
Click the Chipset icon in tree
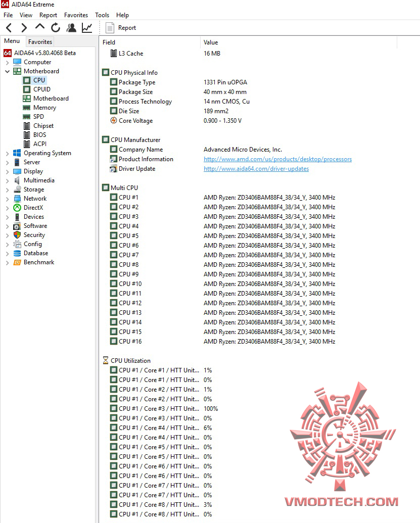click(x=27, y=126)
